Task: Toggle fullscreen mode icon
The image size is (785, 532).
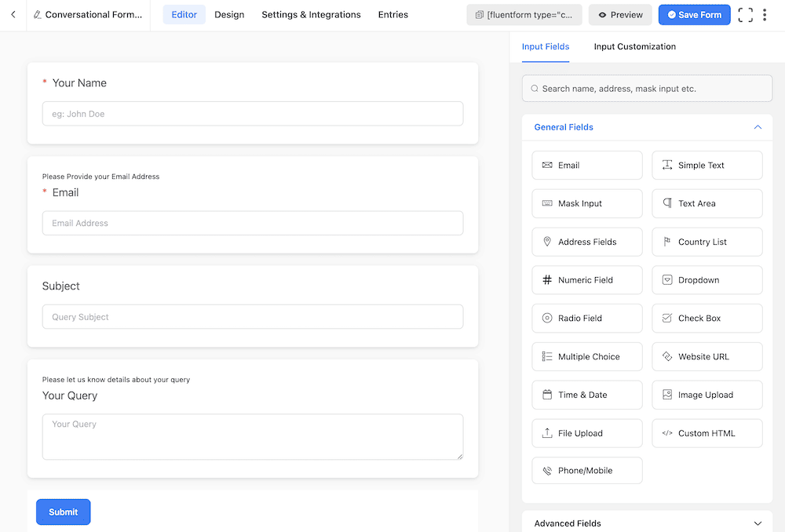Action: [x=745, y=15]
